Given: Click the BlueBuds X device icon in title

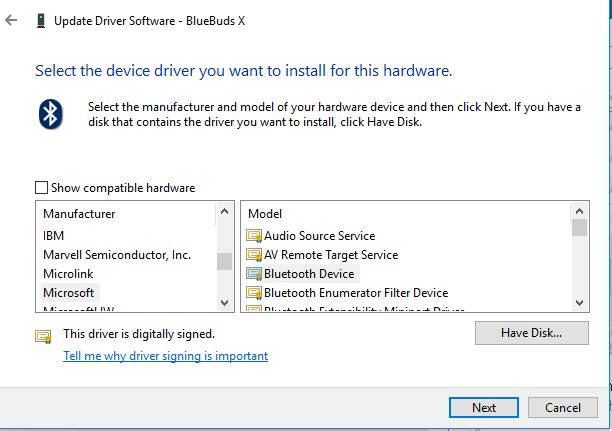Looking at the screenshot, I should (41, 20).
